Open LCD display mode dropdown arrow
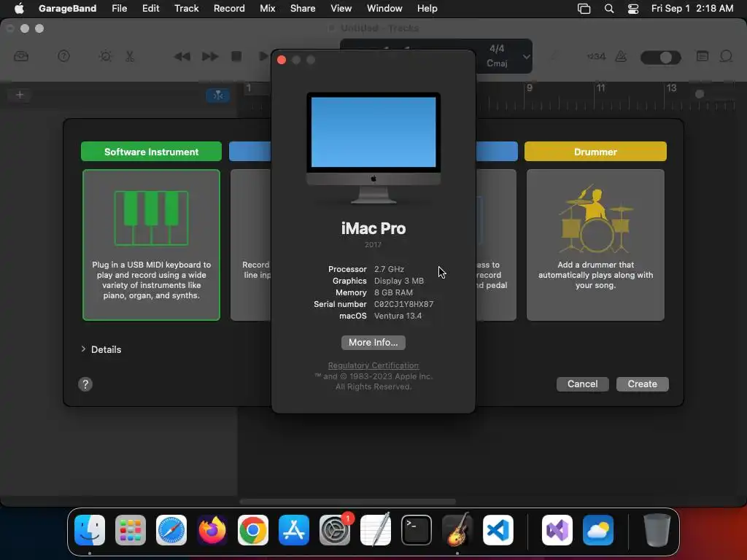The width and height of the screenshot is (747, 560). (526, 57)
